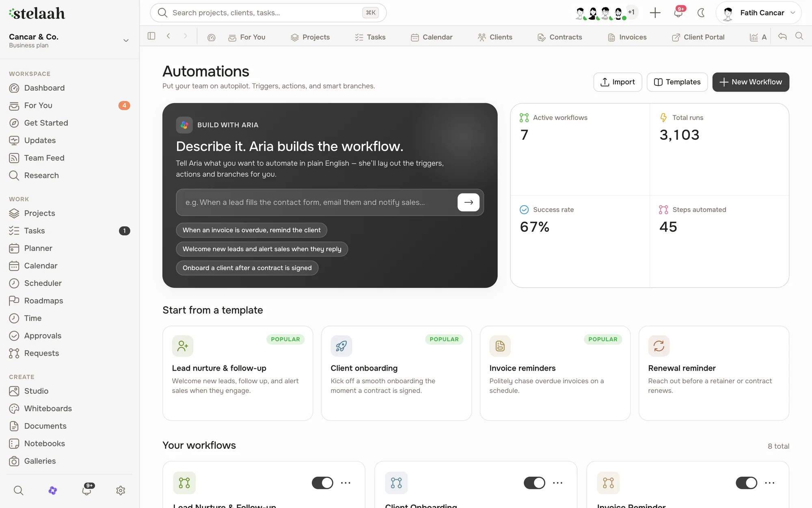
Task: Go forward with the right chevron
Action: click(x=186, y=36)
